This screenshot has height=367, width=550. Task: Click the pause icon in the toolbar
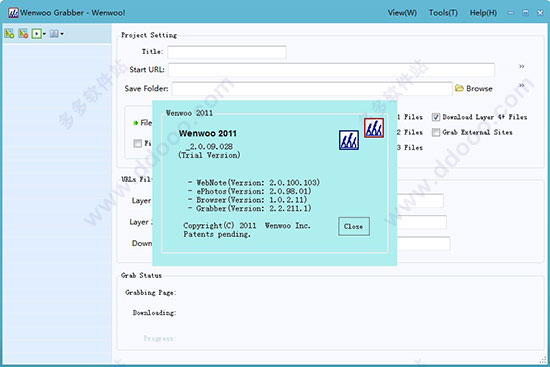click(x=54, y=34)
